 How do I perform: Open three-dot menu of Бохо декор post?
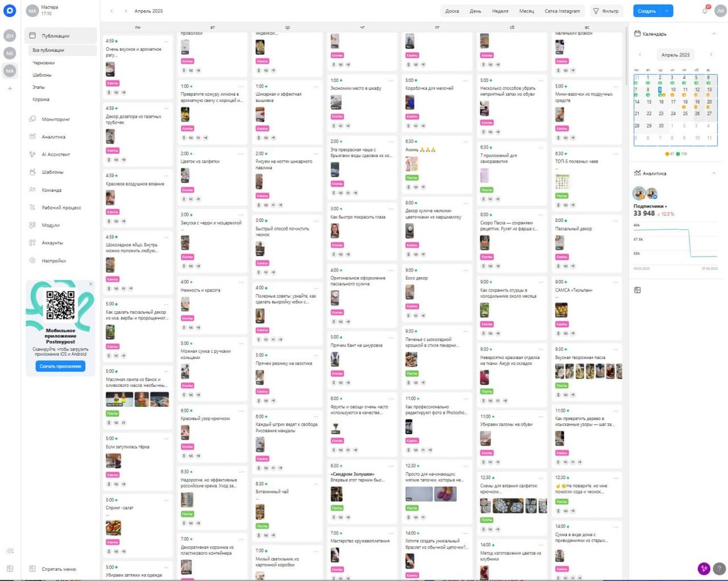pos(466,270)
